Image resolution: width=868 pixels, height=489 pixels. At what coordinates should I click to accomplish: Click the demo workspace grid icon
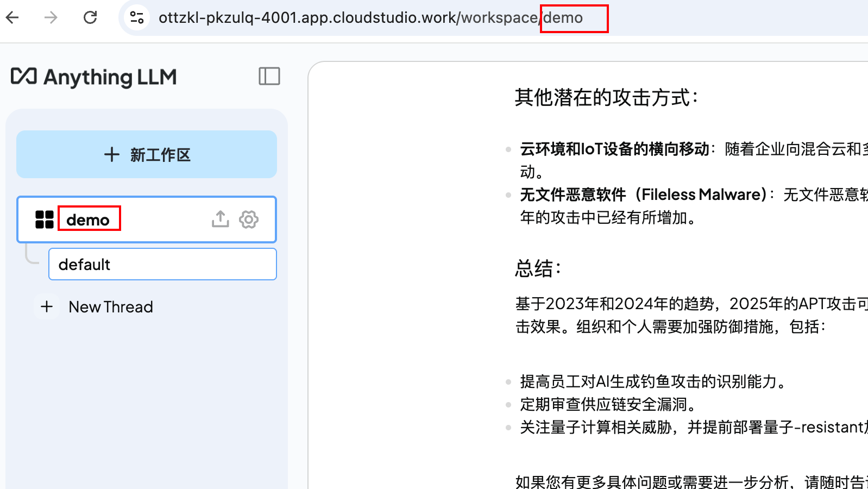pos(44,220)
